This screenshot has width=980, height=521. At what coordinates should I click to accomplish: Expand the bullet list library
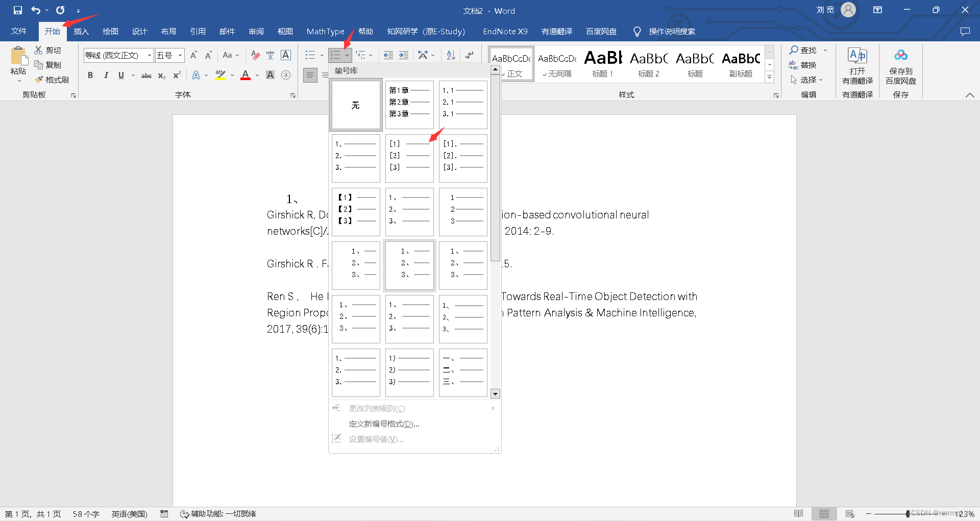[322, 55]
